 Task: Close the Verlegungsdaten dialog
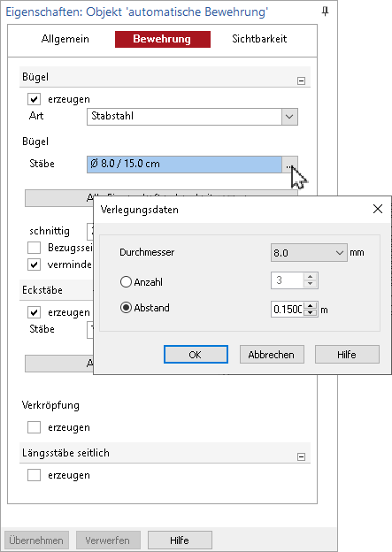pyautogui.click(x=378, y=209)
